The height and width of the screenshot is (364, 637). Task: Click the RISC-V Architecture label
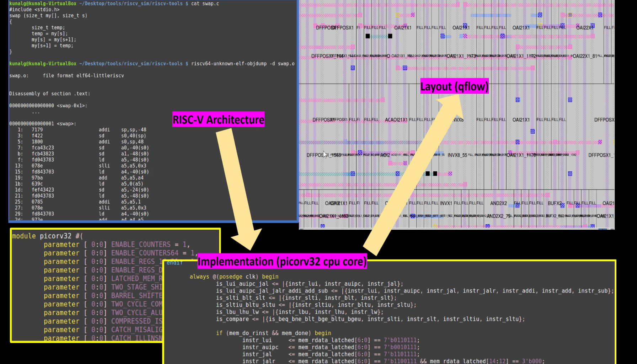click(218, 120)
